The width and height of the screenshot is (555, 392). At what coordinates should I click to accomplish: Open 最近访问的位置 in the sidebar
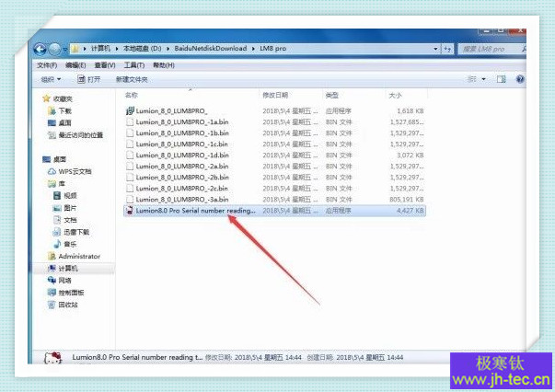(x=81, y=134)
